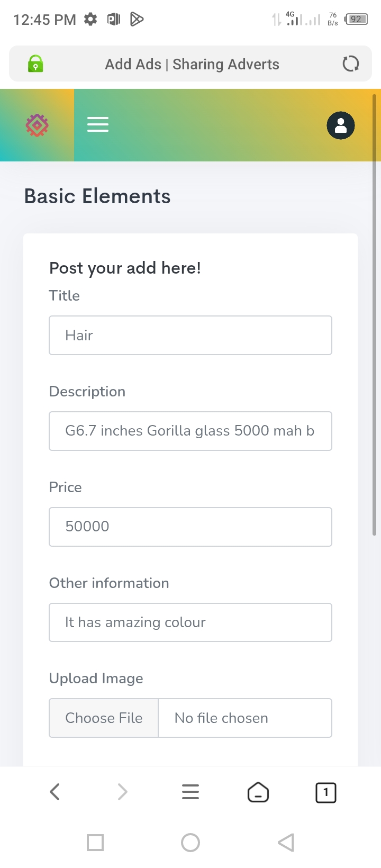Tap Android home circle button
381x868 pixels.
pyautogui.click(x=190, y=843)
